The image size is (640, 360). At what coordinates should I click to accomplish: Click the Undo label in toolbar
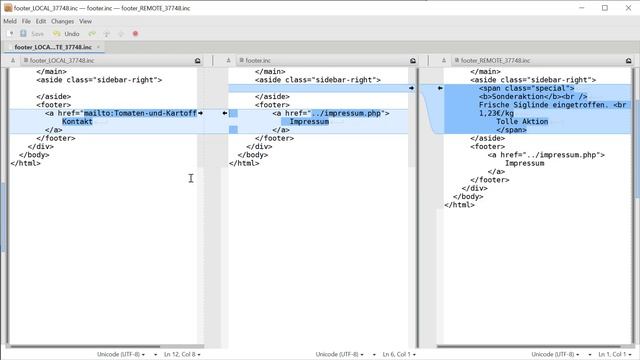coord(72,34)
